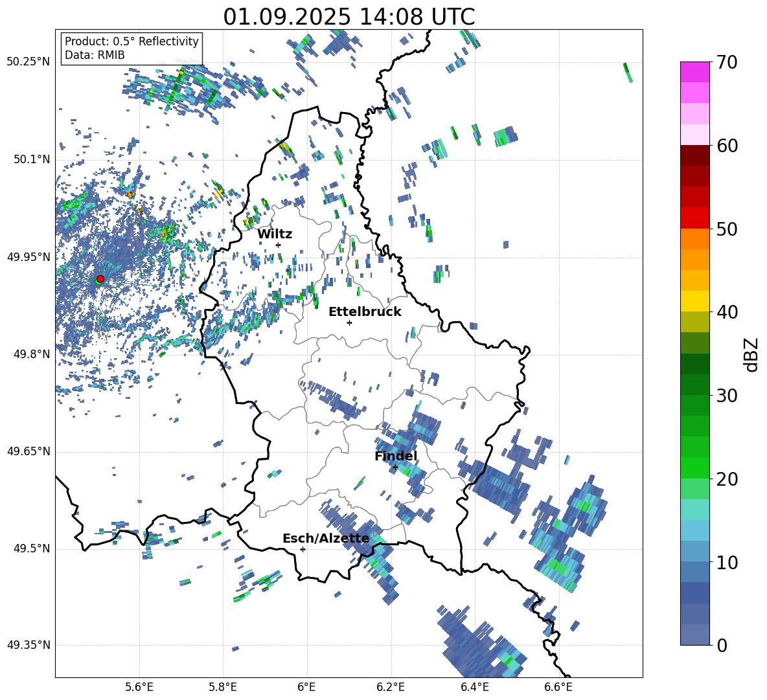Click the colorbar tick value 10
767x700 pixels.
pyautogui.click(x=727, y=562)
